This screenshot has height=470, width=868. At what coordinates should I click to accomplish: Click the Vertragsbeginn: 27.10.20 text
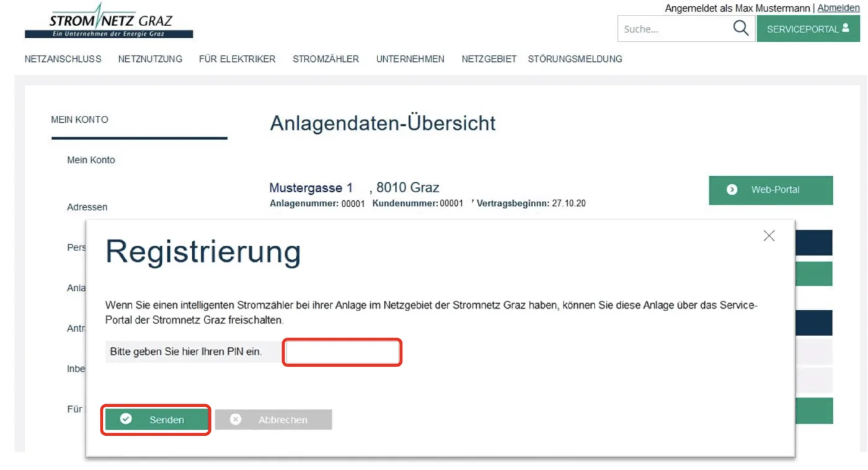531,203
